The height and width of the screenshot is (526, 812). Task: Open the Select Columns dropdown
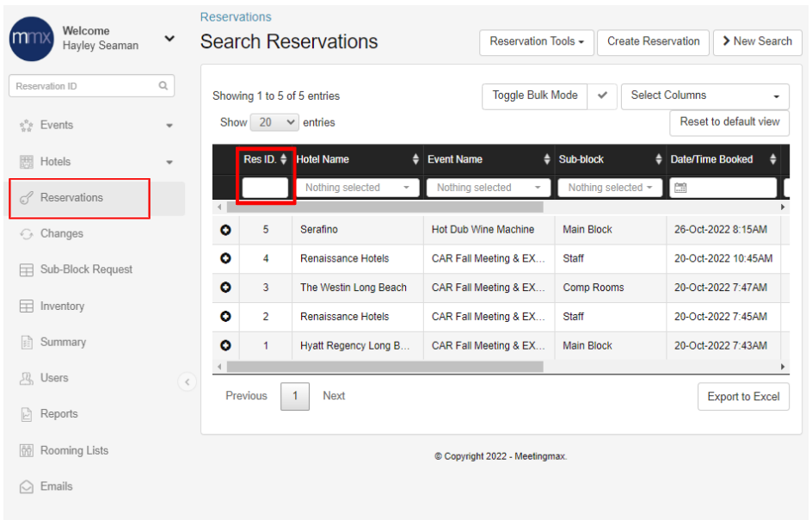click(x=704, y=96)
